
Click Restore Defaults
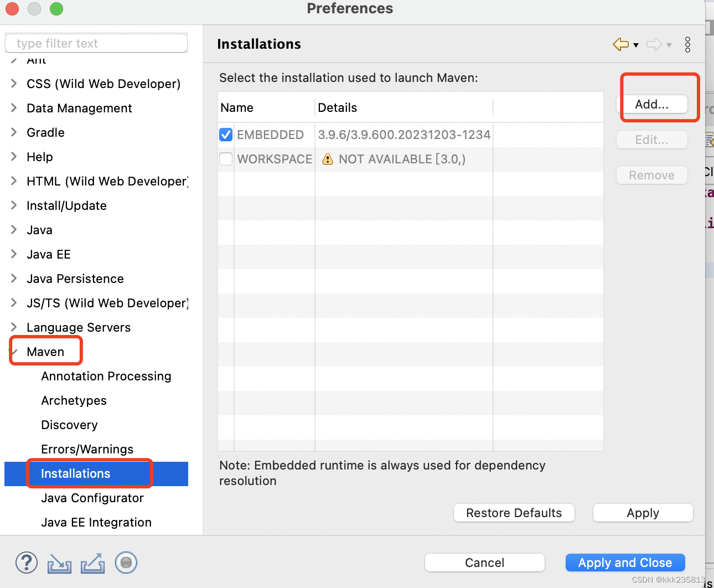514,513
